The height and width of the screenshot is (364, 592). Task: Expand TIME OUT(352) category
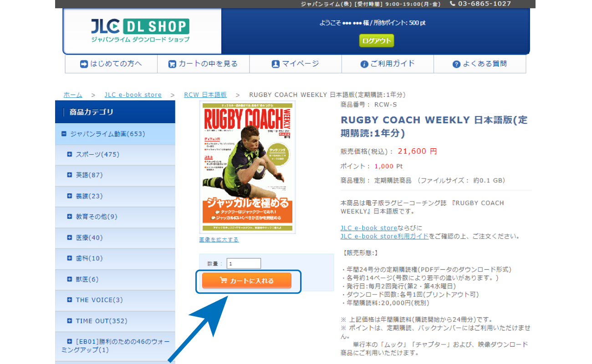(70, 321)
